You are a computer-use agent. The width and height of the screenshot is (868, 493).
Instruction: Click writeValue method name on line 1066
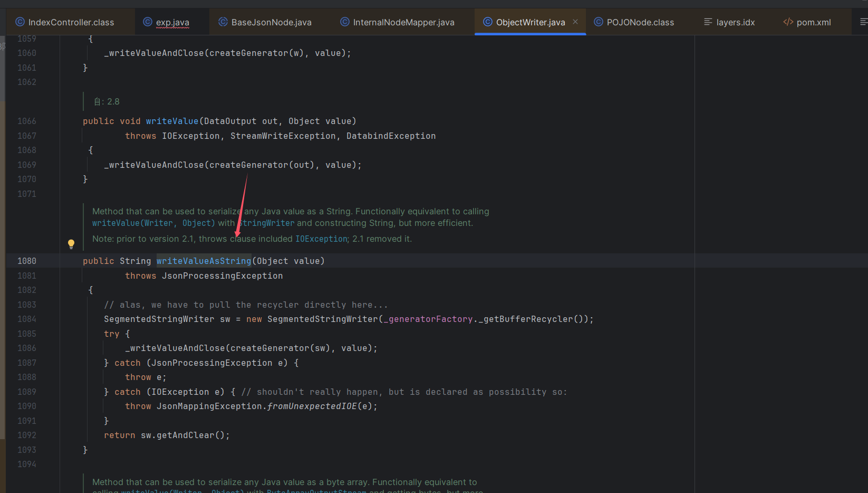[172, 121]
